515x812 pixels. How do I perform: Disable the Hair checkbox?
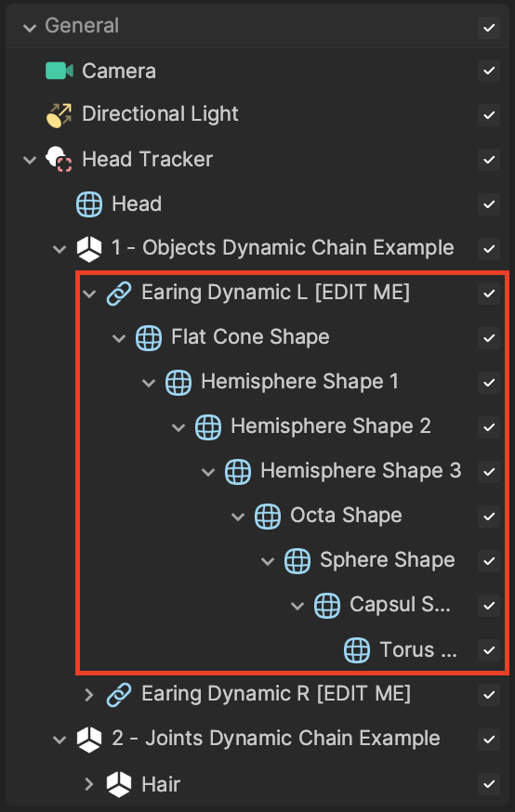click(489, 784)
